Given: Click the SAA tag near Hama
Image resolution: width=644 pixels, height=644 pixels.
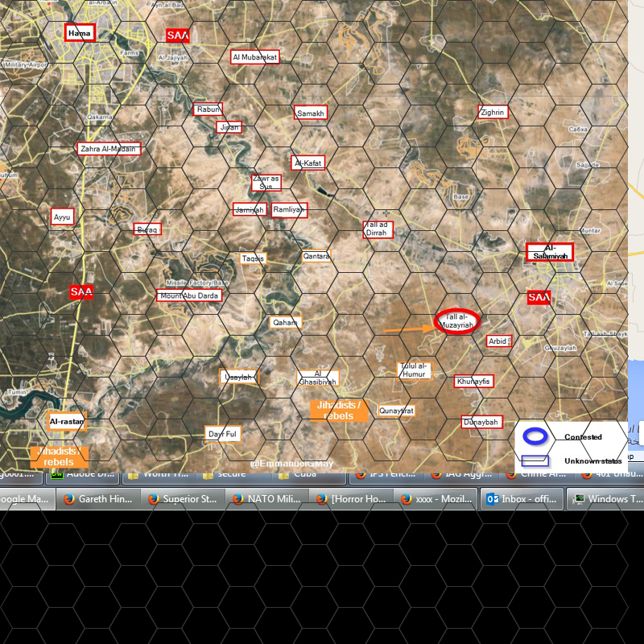Looking at the screenshot, I should pos(177,35).
